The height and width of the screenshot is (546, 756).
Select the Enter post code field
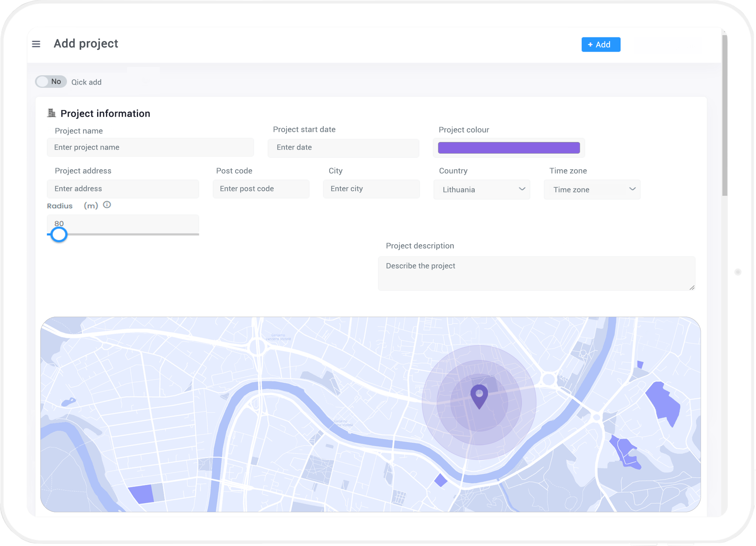point(261,189)
